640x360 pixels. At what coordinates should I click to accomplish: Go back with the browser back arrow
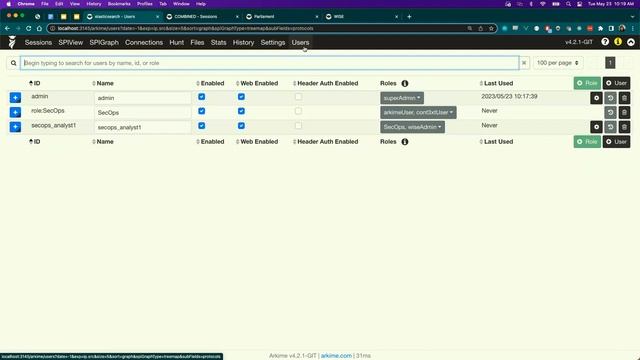[x=7, y=28]
